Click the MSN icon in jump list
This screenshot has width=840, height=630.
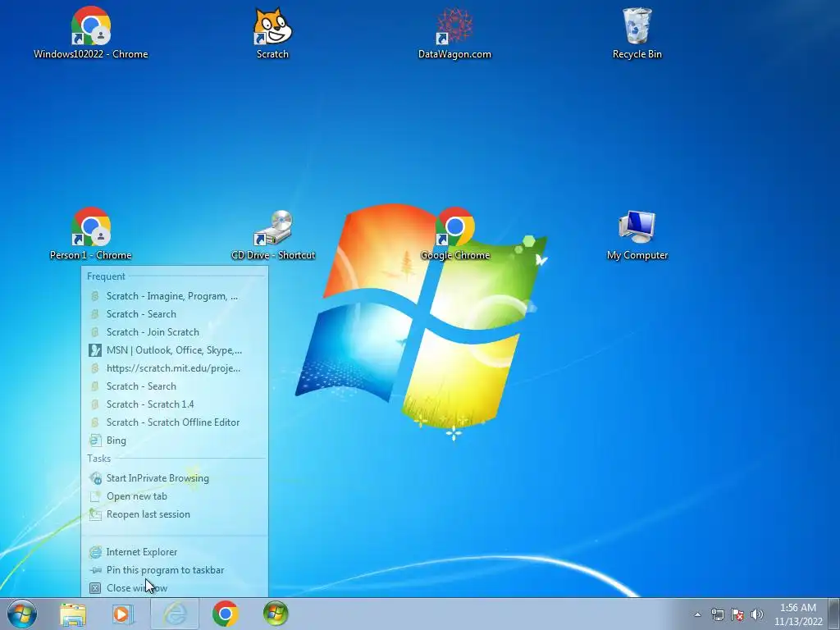tap(95, 350)
